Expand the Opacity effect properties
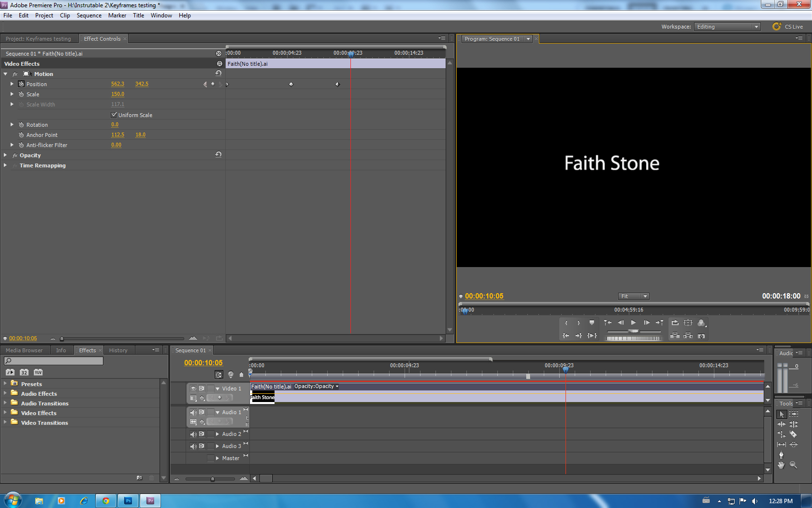Viewport: 812px width, 508px height. 5,155
